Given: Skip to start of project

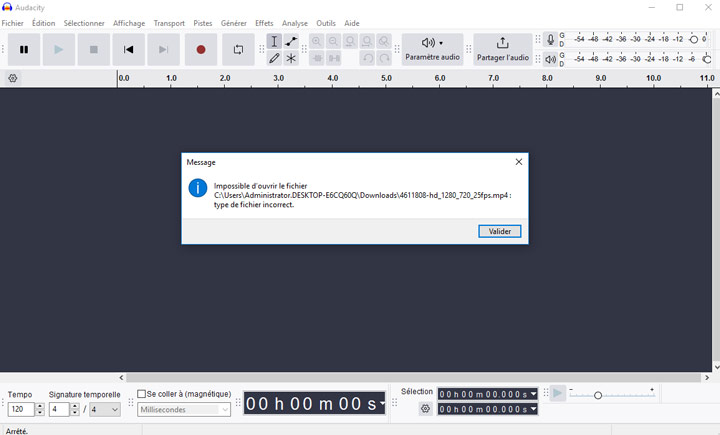Looking at the screenshot, I should point(129,49).
